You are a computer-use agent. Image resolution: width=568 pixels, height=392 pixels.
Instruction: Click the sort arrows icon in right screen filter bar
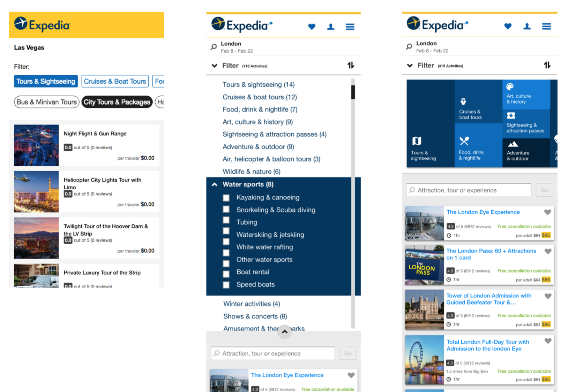click(x=547, y=65)
